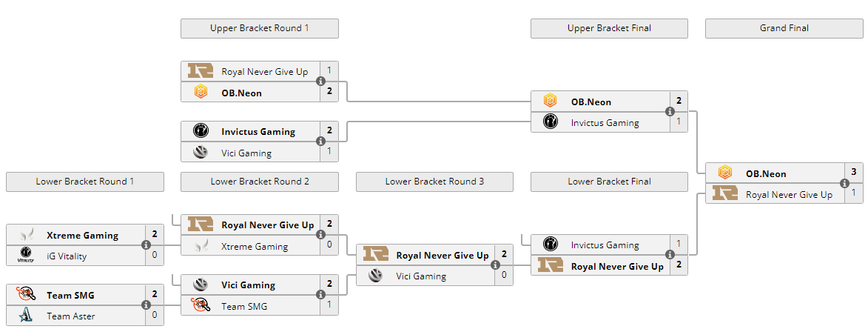The width and height of the screenshot is (868, 329).
Task: View info for Invictus Gaming vs Vici Gaming
Action: (x=320, y=142)
